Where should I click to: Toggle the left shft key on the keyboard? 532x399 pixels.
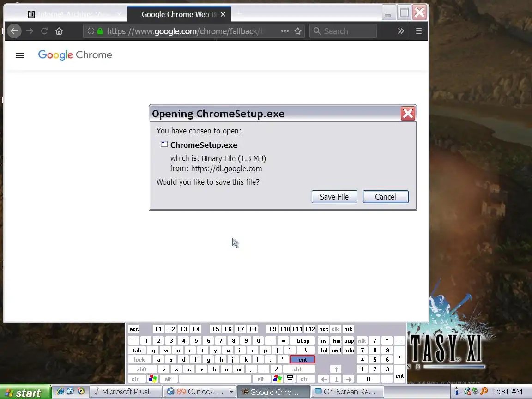coord(142,369)
